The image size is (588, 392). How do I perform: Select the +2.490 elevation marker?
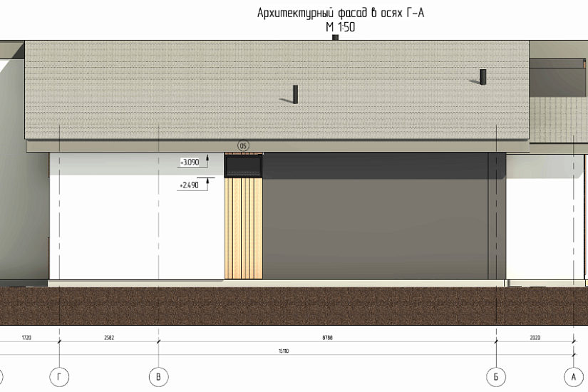coord(190,184)
